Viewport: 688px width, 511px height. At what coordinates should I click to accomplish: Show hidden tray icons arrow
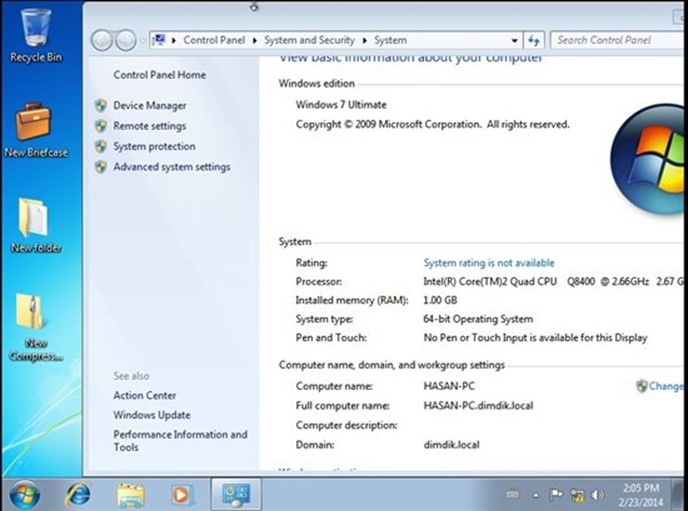(x=536, y=496)
